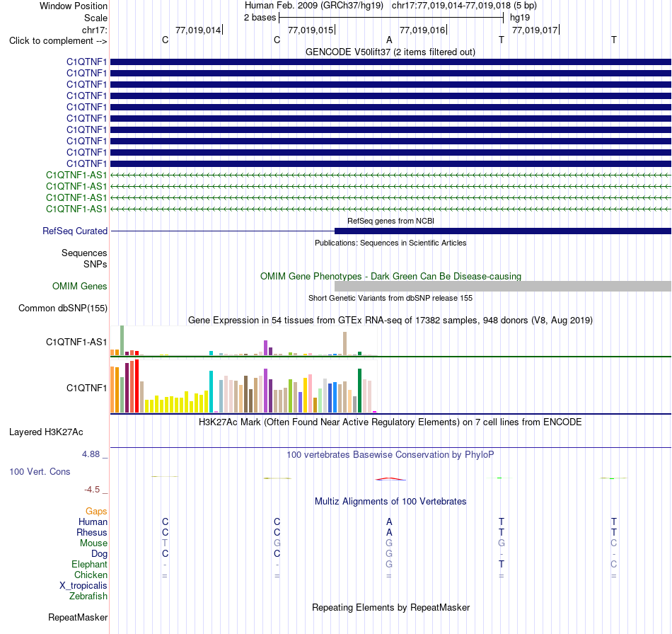Open the H3K27Ac Mark track title
The width and height of the screenshot is (672, 634).
click(390, 422)
